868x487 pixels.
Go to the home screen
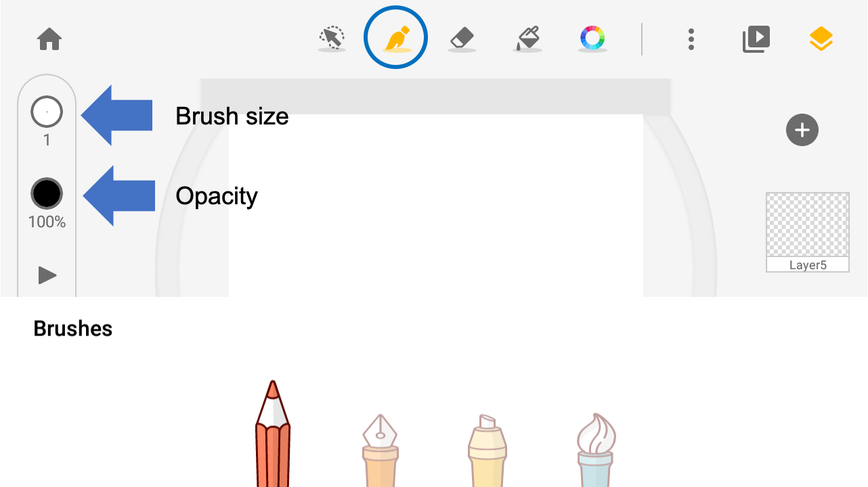(x=49, y=39)
